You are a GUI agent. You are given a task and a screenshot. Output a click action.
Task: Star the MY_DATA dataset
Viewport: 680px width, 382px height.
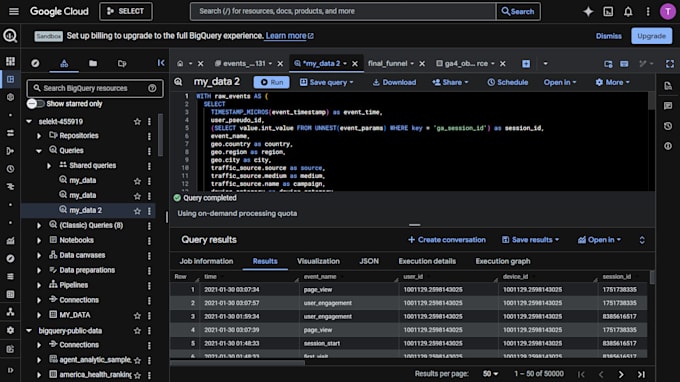coord(137,316)
